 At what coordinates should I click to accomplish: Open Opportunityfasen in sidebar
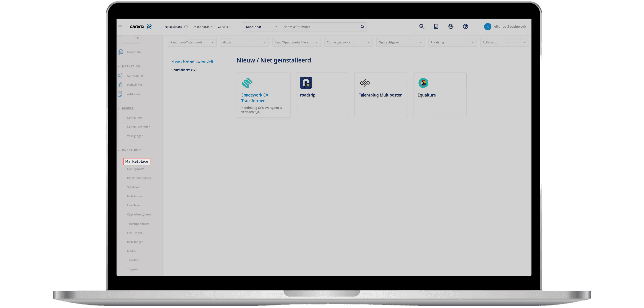tap(140, 214)
